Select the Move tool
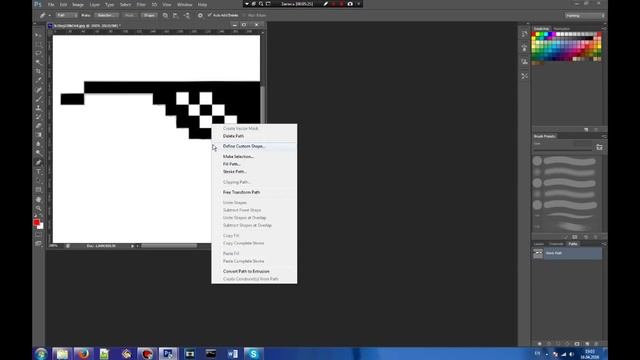This screenshot has width=640, height=360. [38, 36]
